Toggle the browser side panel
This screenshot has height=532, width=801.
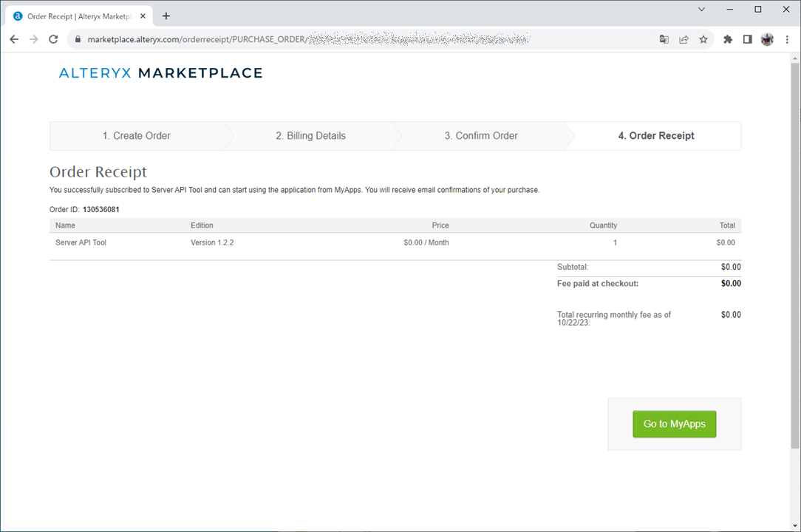click(x=747, y=39)
